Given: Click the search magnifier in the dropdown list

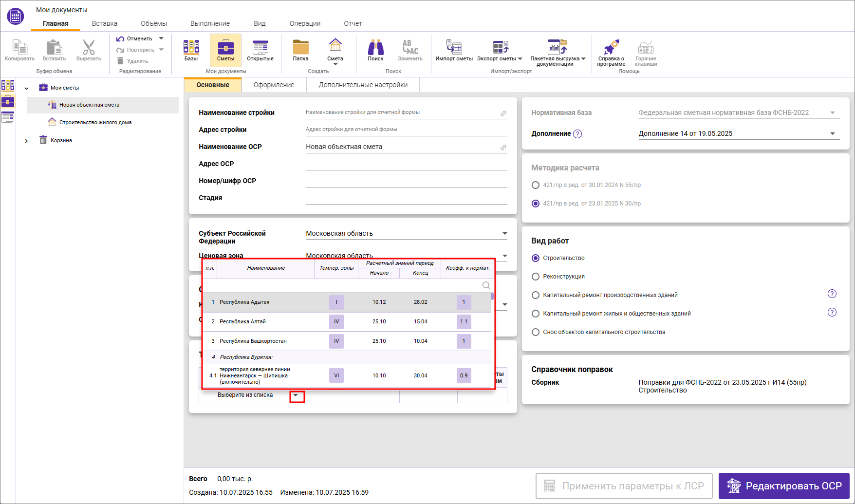Looking at the screenshot, I should [x=486, y=285].
